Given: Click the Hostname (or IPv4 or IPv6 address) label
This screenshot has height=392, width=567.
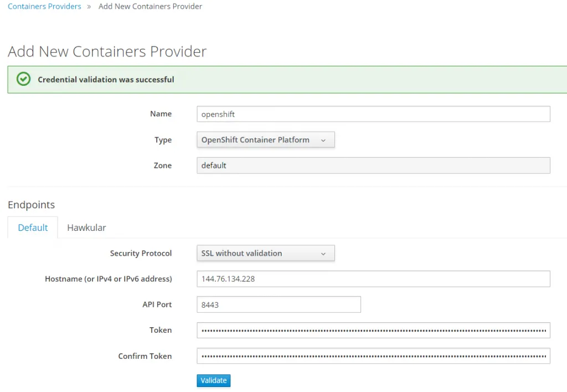Looking at the screenshot, I should (x=108, y=279).
